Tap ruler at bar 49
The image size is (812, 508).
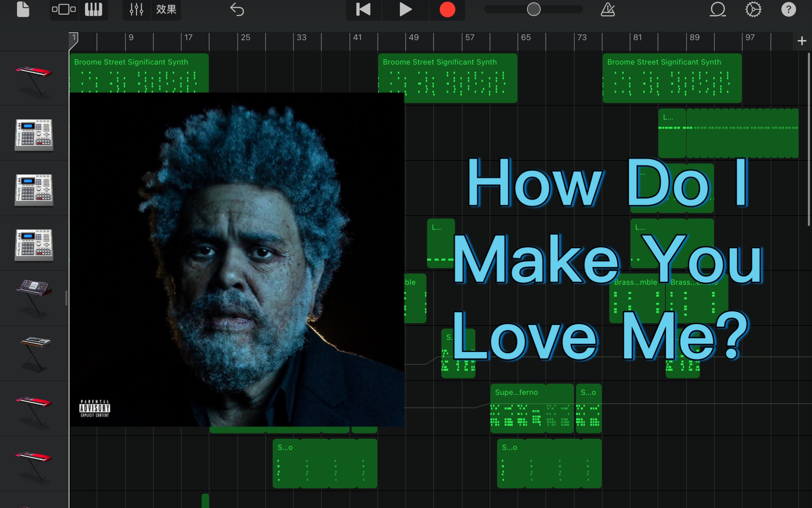[414, 38]
